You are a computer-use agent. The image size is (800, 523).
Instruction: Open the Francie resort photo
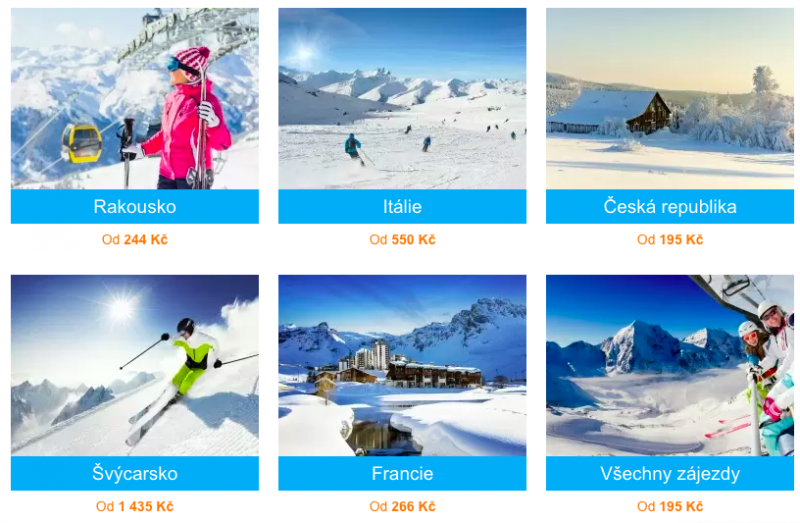point(402,365)
